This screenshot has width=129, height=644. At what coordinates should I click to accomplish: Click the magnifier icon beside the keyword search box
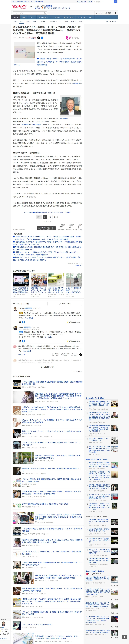(45, 13)
